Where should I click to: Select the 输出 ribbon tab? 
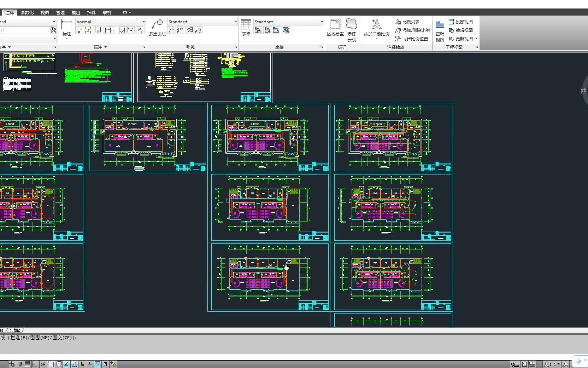[76, 12]
